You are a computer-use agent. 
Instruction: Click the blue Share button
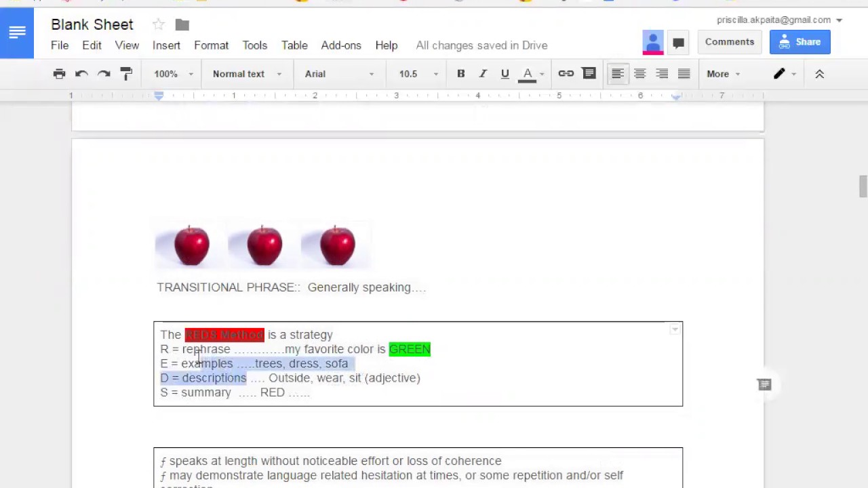[x=800, y=42]
